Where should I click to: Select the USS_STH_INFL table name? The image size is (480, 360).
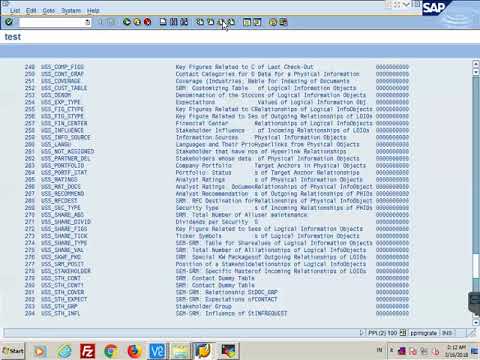[x=61, y=313]
